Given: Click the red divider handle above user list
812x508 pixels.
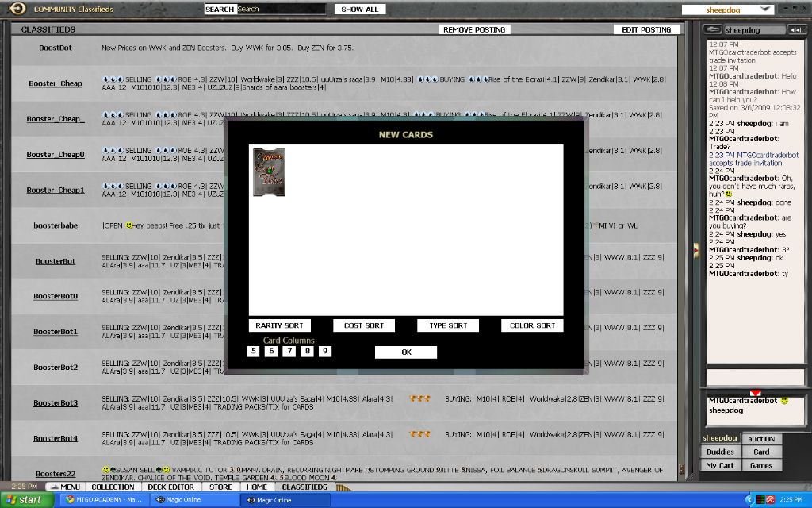Looking at the screenshot, I should click(755, 393).
